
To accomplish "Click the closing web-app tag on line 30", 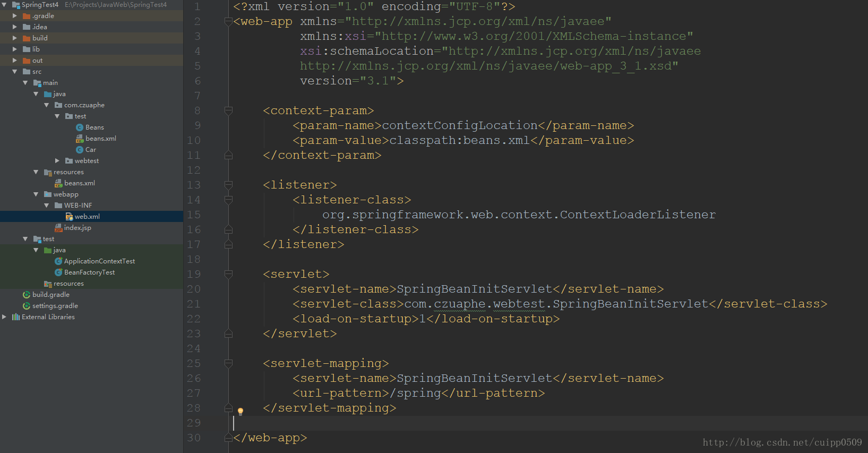I will click(x=270, y=438).
